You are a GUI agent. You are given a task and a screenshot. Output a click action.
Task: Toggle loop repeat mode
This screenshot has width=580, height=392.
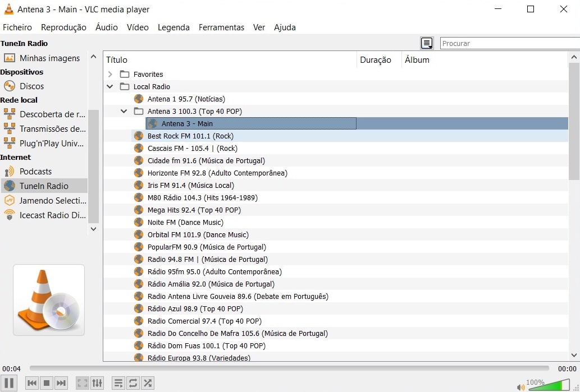pos(133,383)
